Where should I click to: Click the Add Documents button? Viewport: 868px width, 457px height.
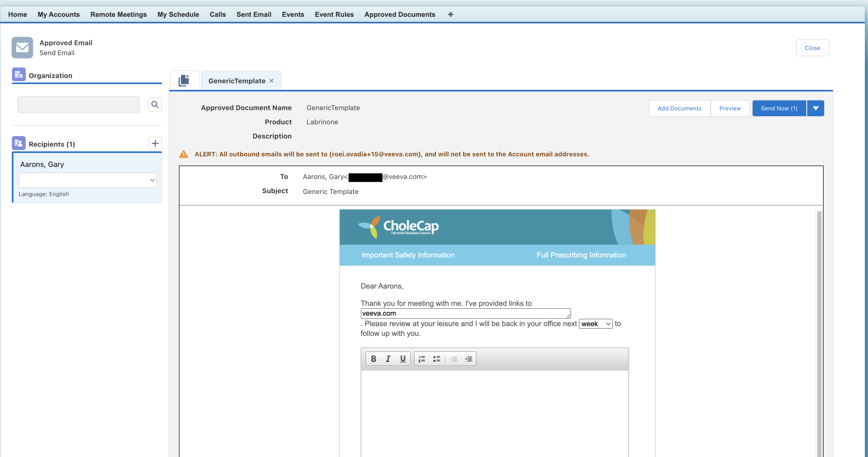(679, 109)
